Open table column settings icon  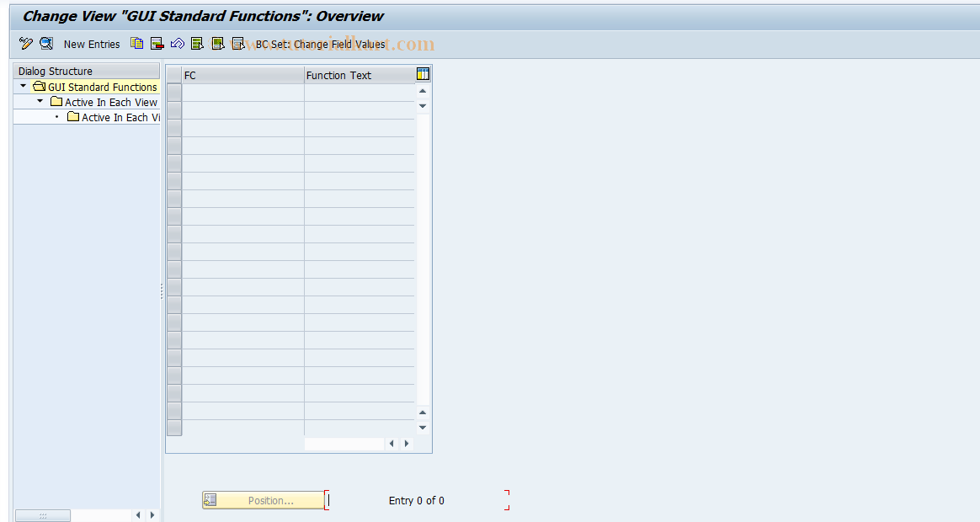click(x=423, y=74)
